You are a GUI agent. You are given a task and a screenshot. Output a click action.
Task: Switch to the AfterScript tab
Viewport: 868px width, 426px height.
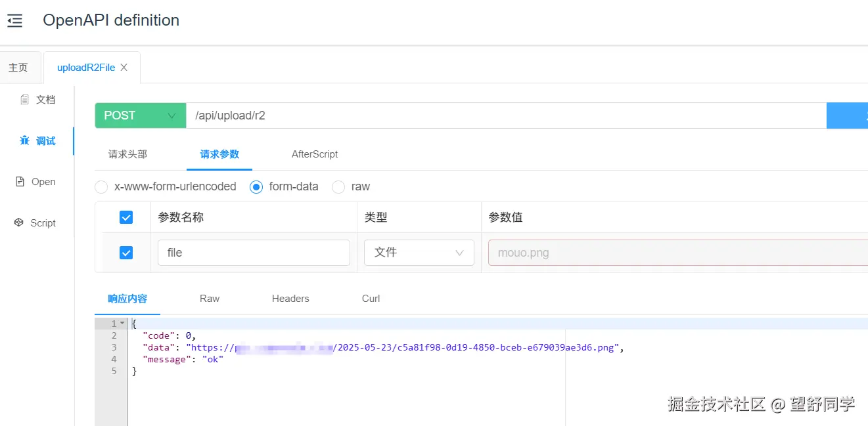pyautogui.click(x=314, y=154)
